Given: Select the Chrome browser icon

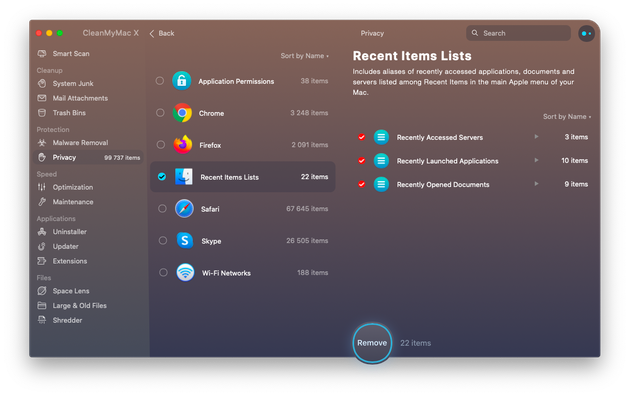Looking at the screenshot, I should pyautogui.click(x=182, y=113).
